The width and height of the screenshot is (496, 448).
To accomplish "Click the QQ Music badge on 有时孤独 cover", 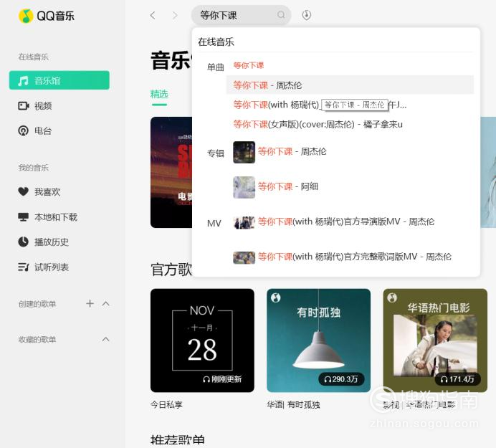I will [275, 297].
